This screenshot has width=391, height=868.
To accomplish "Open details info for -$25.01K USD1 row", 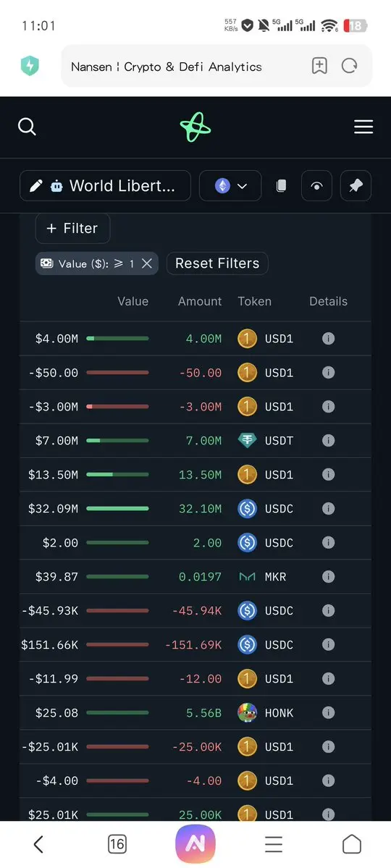I will (329, 747).
